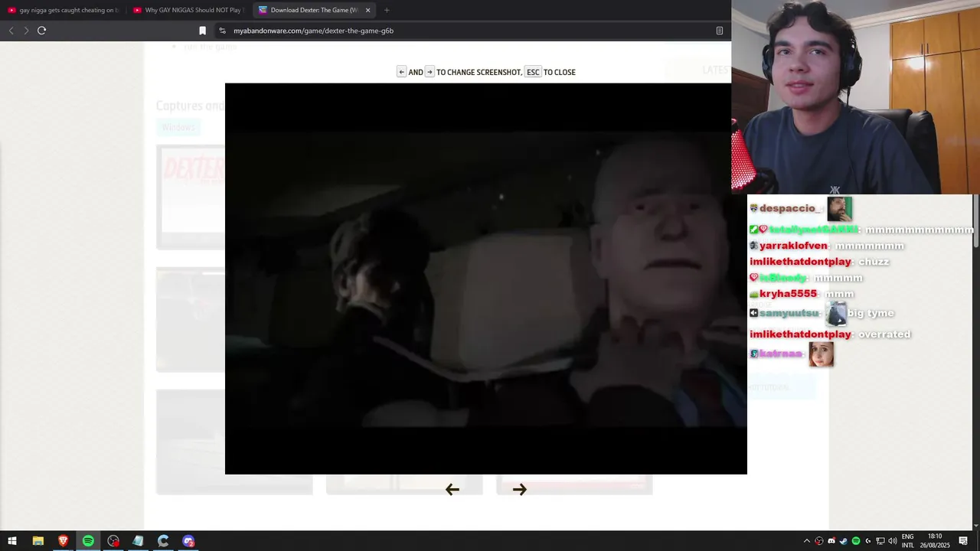Open File Explorer from the taskbar
The width and height of the screenshot is (980, 551).
(38, 541)
